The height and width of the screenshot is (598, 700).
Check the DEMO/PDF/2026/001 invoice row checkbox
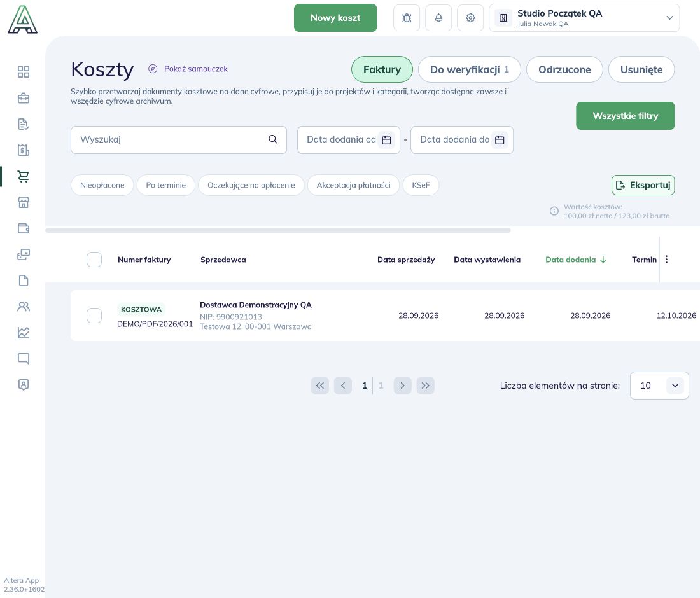click(x=94, y=316)
